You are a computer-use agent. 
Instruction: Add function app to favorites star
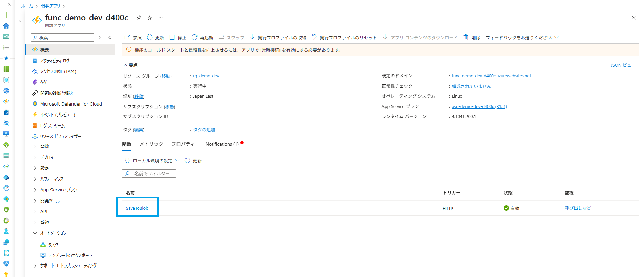click(x=150, y=18)
